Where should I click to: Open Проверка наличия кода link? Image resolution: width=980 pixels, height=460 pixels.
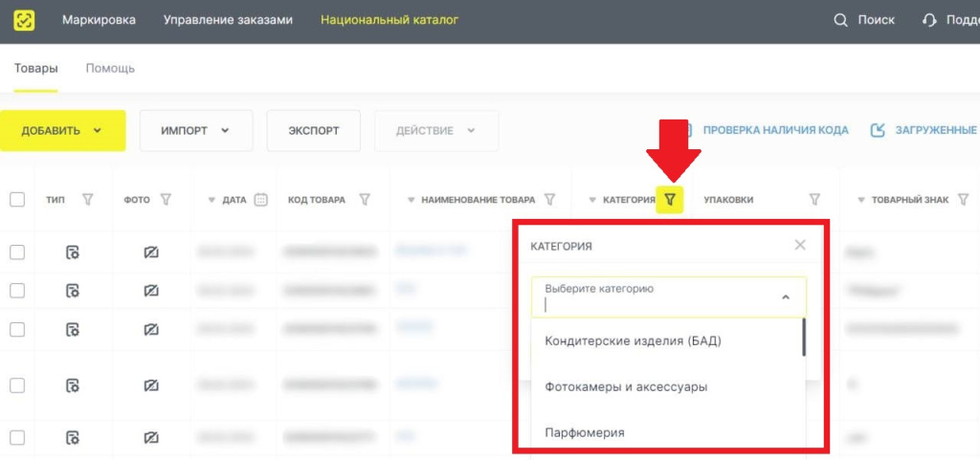click(x=775, y=130)
